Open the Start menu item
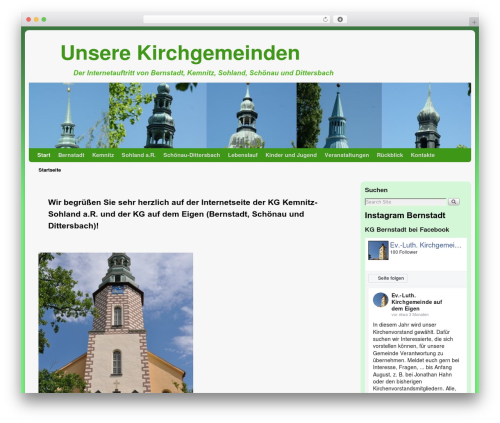 [44, 155]
